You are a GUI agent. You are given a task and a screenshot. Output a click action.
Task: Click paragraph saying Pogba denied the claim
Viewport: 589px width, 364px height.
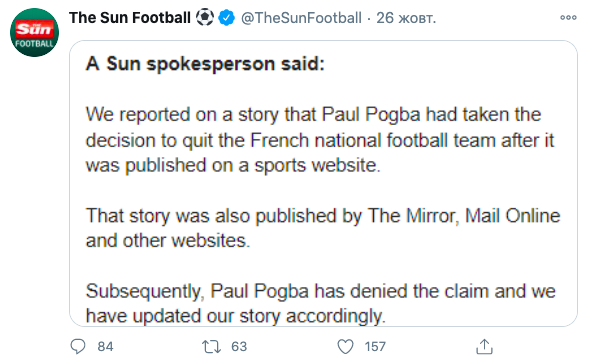(x=320, y=303)
